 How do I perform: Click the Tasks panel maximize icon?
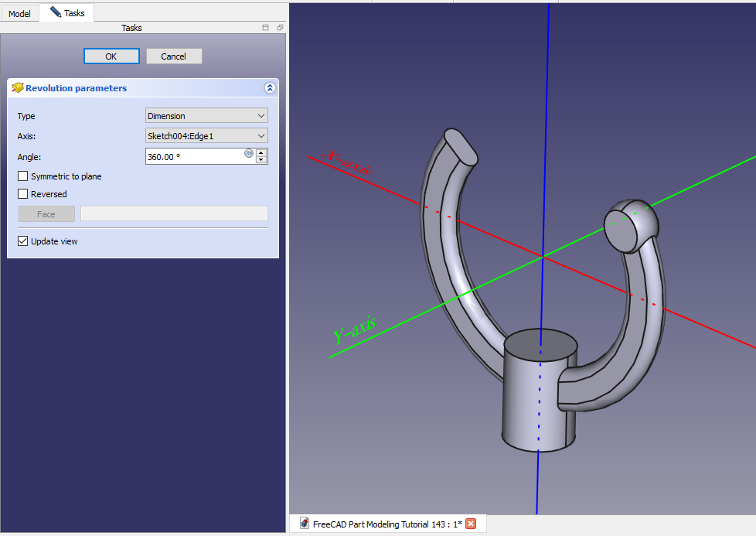[266, 28]
